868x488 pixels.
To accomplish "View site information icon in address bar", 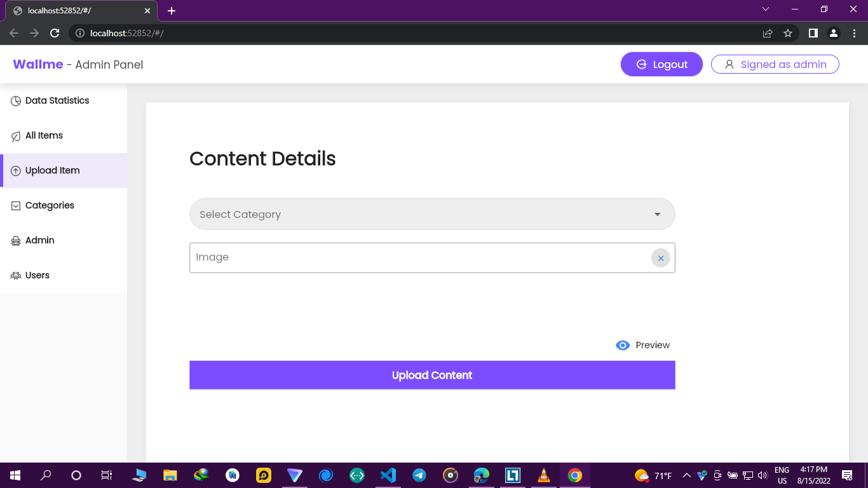I will [80, 33].
